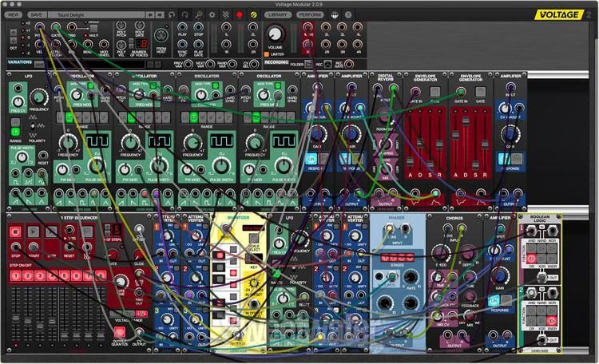Toggle LIN response on bottom-row Amplifier
Screen dimensions: 599x364
[x=494, y=300]
